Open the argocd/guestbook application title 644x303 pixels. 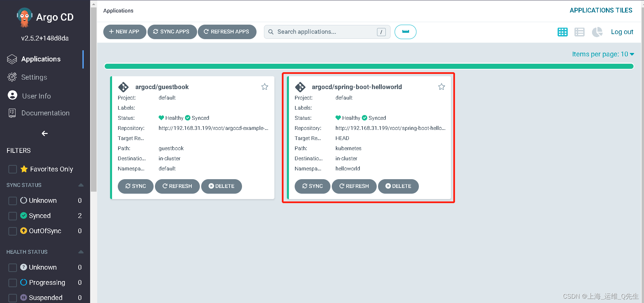coord(162,87)
